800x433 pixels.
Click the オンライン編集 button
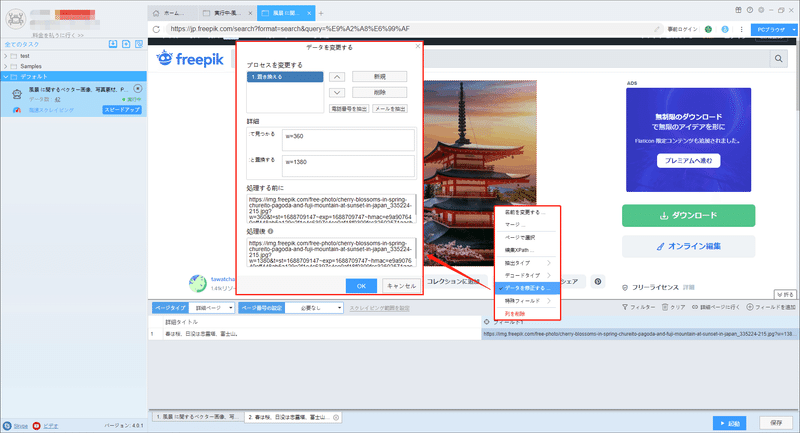[x=688, y=246]
